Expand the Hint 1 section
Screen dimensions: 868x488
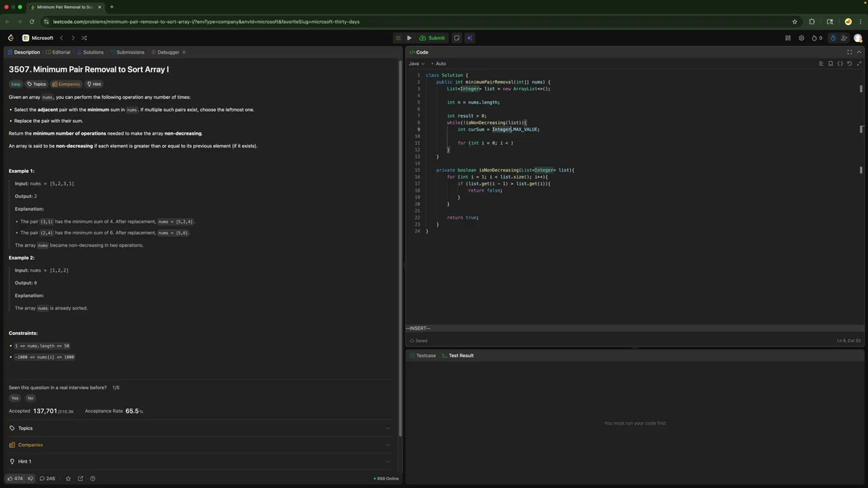pyautogui.click(x=199, y=462)
